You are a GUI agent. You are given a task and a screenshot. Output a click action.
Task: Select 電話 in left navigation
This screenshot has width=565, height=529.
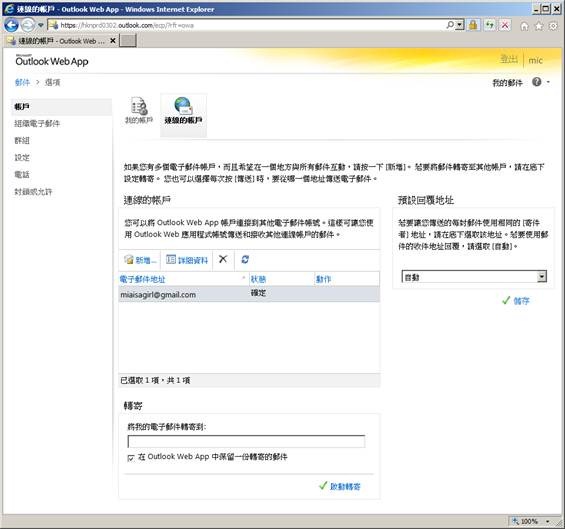pyautogui.click(x=22, y=174)
